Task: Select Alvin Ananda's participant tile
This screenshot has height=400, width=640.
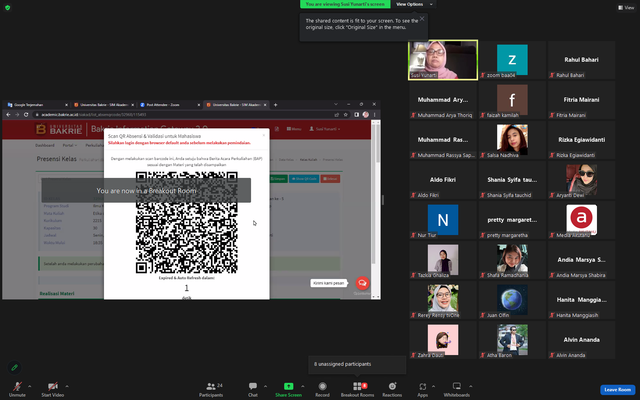Action: 581,340
